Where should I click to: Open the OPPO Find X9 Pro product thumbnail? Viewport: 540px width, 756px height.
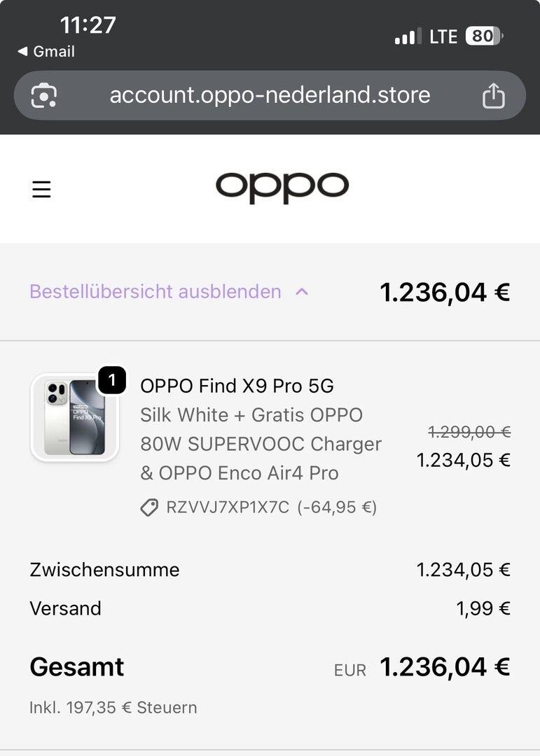pos(74,418)
